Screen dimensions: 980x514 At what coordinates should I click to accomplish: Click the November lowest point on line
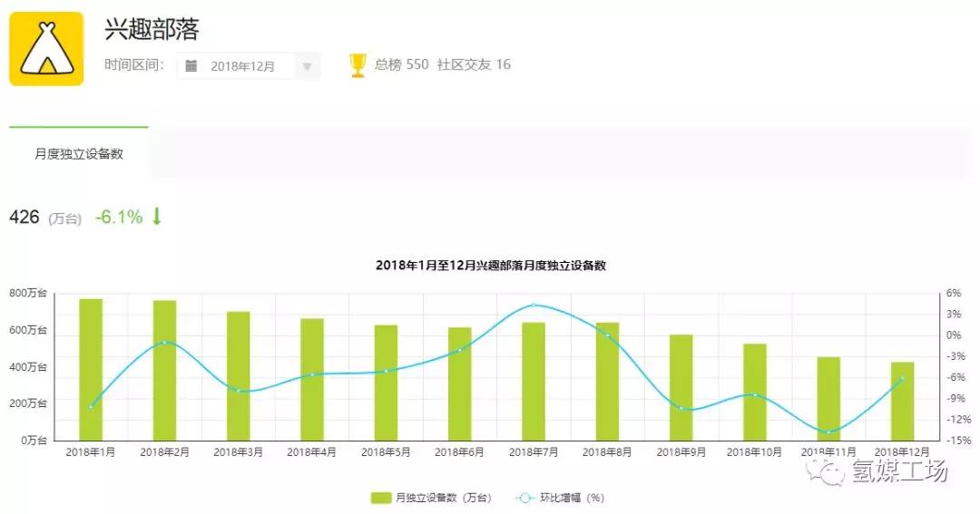(828, 432)
